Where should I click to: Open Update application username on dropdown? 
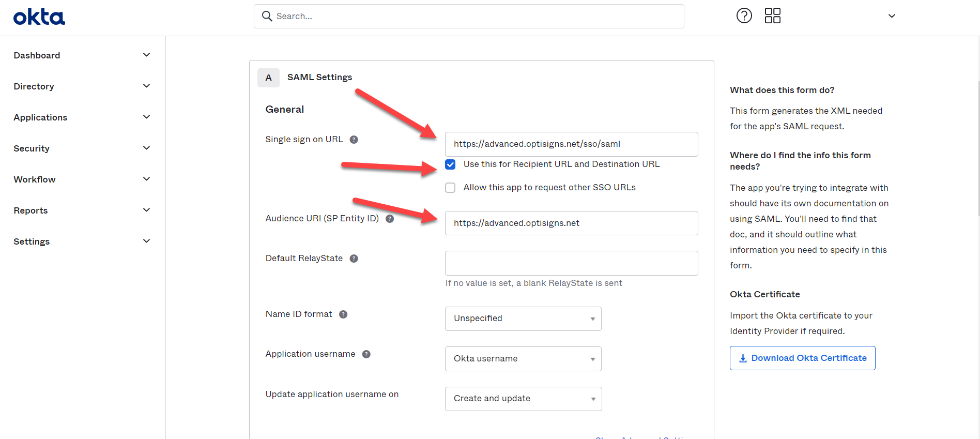[523, 399]
